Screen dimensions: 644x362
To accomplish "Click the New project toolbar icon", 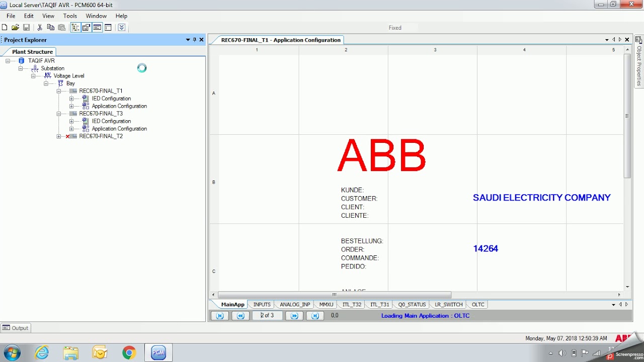I will tap(5, 28).
